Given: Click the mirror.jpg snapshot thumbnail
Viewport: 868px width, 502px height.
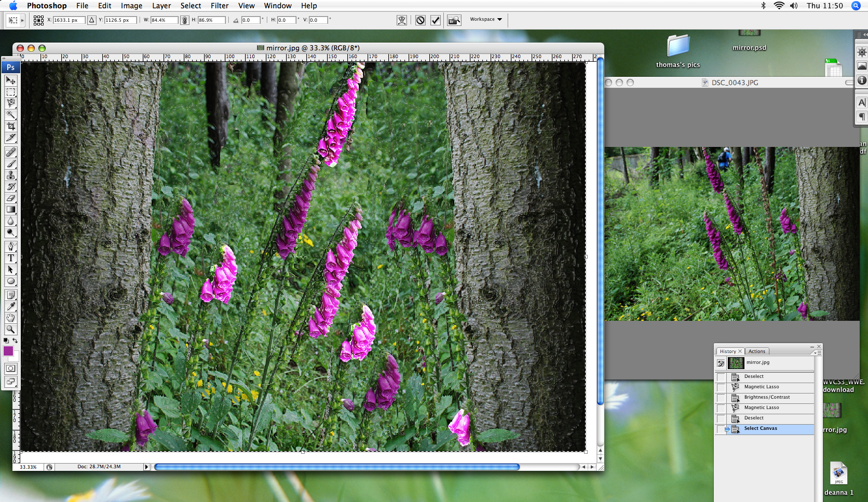Looking at the screenshot, I should point(736,363).
